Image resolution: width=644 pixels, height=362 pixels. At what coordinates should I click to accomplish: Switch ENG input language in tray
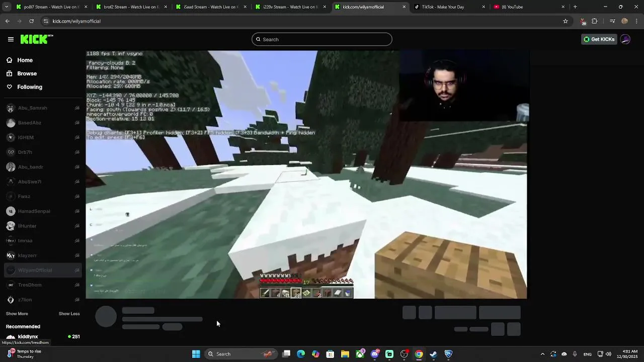[587, 354]
